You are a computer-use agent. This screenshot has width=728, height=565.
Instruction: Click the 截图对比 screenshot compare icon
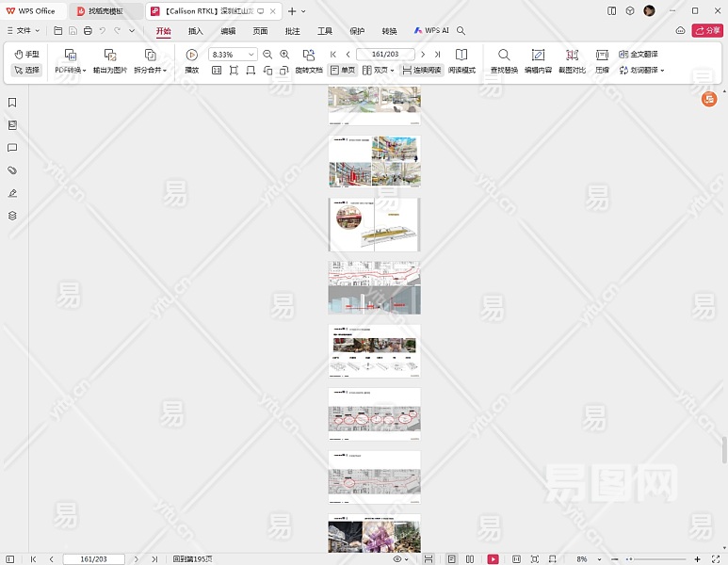(572, 56)
